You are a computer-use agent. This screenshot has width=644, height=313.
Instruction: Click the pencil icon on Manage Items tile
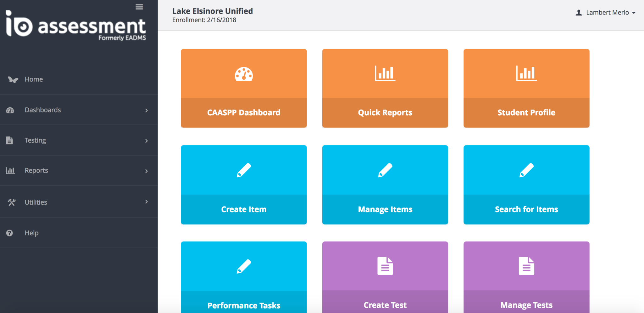point(385,170)
